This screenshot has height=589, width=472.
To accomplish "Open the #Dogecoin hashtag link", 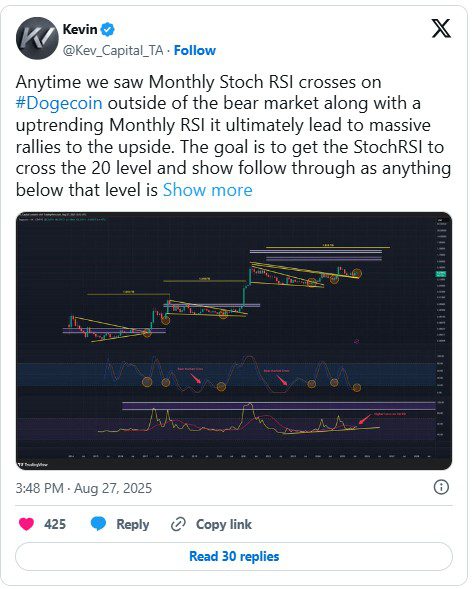I will pyautogui.click(x=59, y=103).
